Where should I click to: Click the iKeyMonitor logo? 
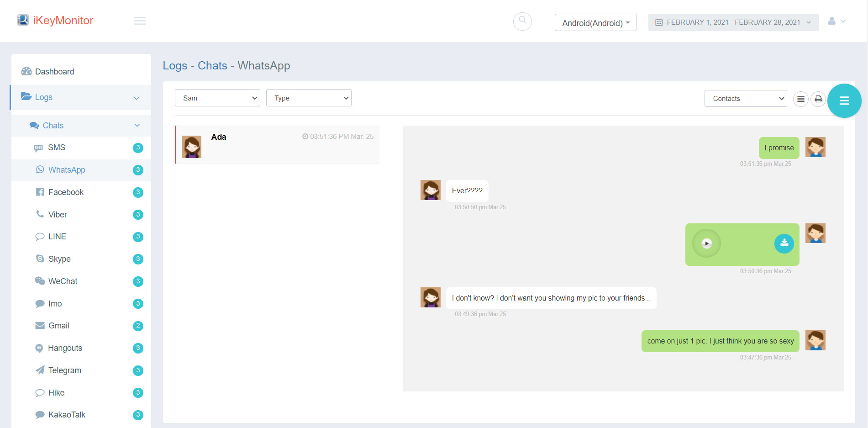coord(55,21)
